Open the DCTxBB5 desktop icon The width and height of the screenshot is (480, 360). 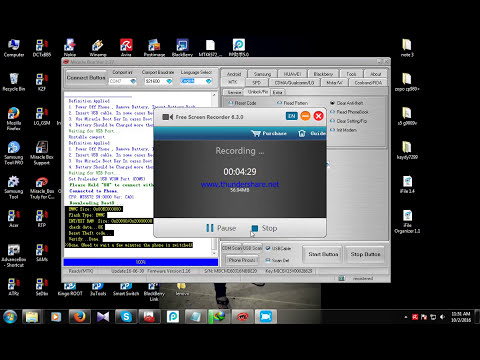click(42, 48)
